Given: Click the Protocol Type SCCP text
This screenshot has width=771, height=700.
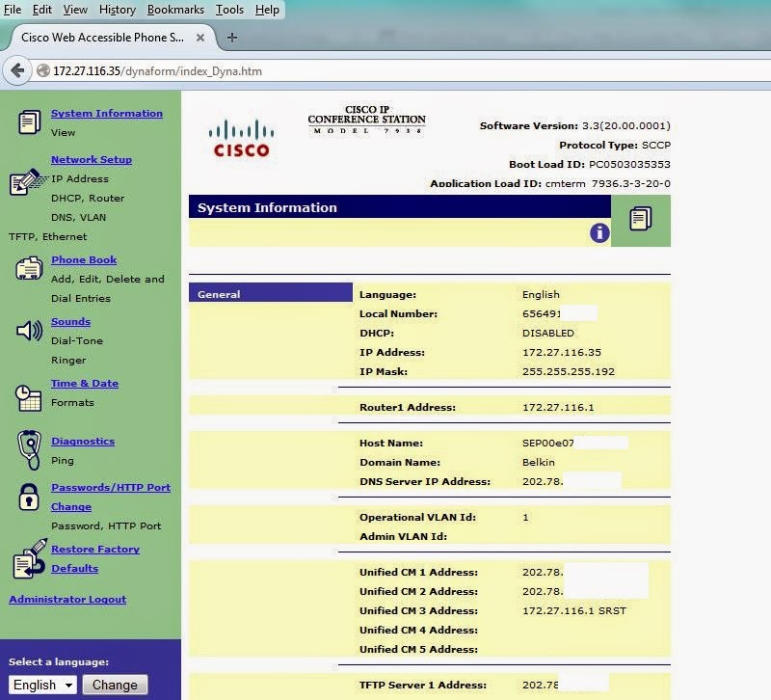Looking at the screenshot, I should click(615, 145).
